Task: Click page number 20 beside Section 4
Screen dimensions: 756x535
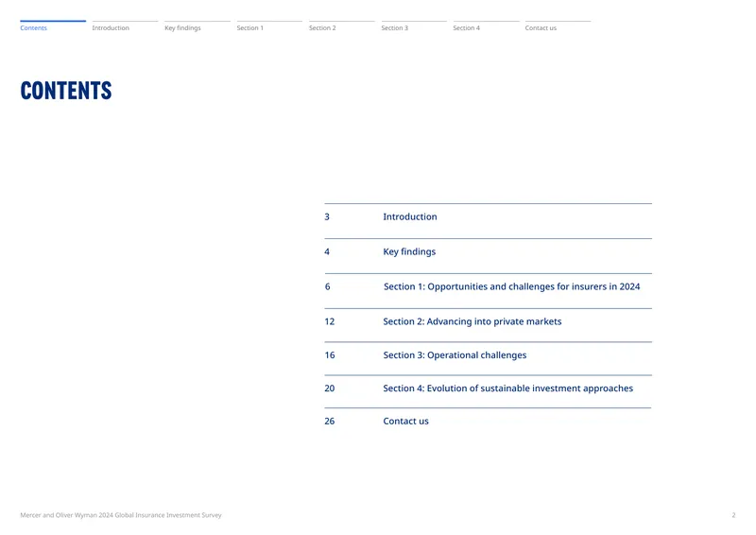Action: [x=329, y=388]
